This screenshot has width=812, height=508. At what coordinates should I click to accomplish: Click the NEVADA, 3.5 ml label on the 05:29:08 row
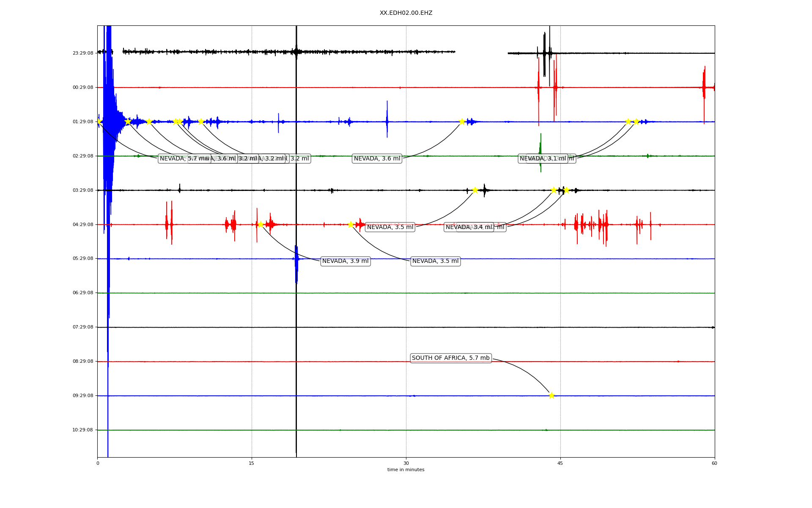(x=435, y=261)
